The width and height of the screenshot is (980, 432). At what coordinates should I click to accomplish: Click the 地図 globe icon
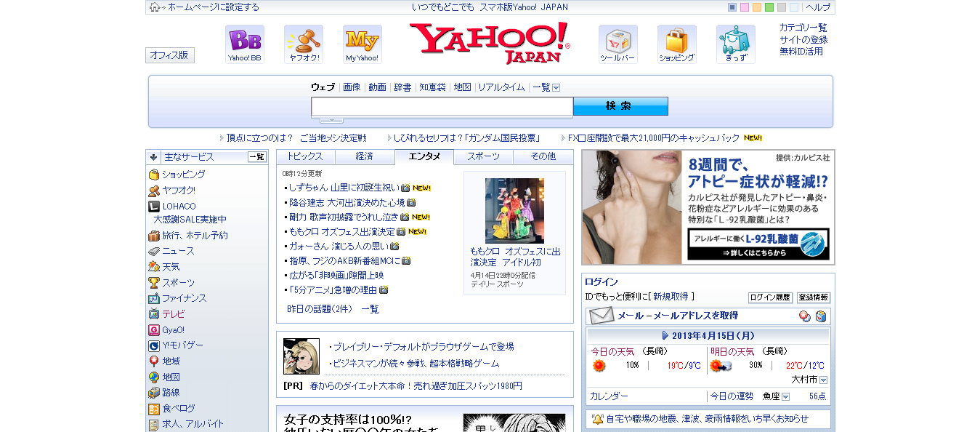(154, 377)
